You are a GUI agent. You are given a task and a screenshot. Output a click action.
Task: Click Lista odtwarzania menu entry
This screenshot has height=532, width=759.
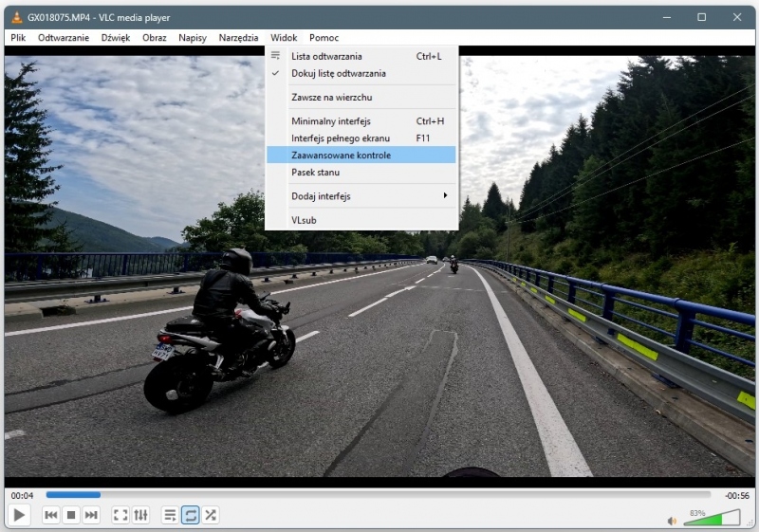click(326, 56)
